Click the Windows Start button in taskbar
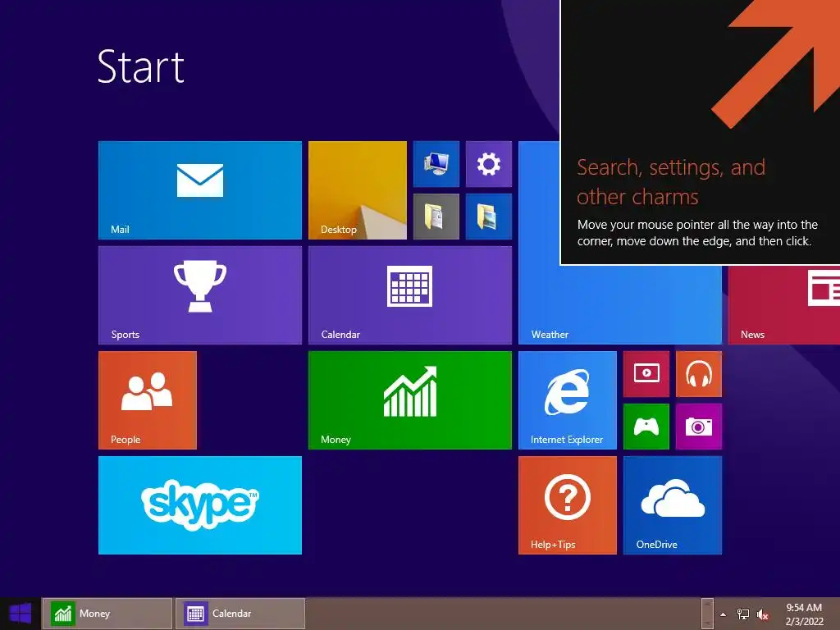The width and height of the screenshot is (840, 630). coord(21,614)
